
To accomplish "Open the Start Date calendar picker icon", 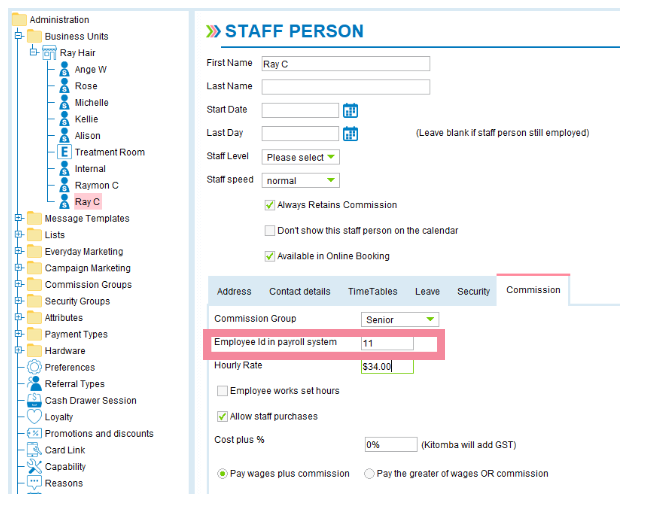I will tap(350, 111).
